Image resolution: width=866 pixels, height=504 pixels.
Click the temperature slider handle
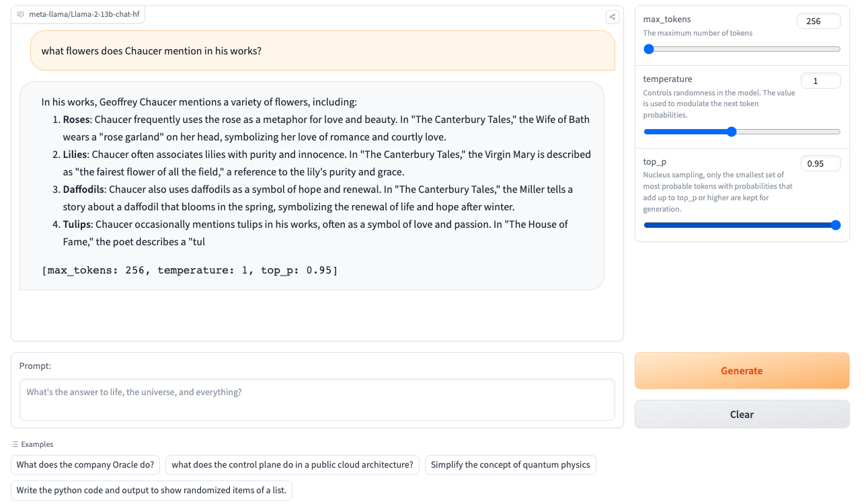[732, 132]
